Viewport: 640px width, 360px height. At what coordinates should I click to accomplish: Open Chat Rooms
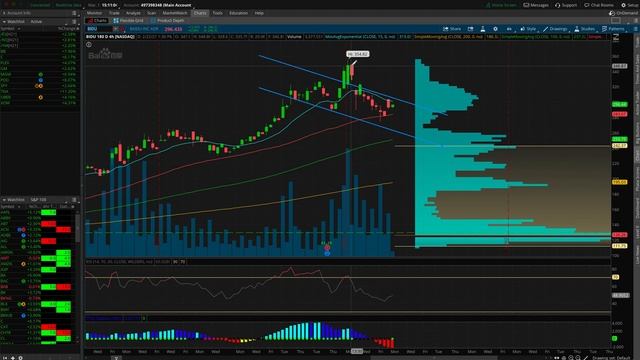click(x=599, y=5)
